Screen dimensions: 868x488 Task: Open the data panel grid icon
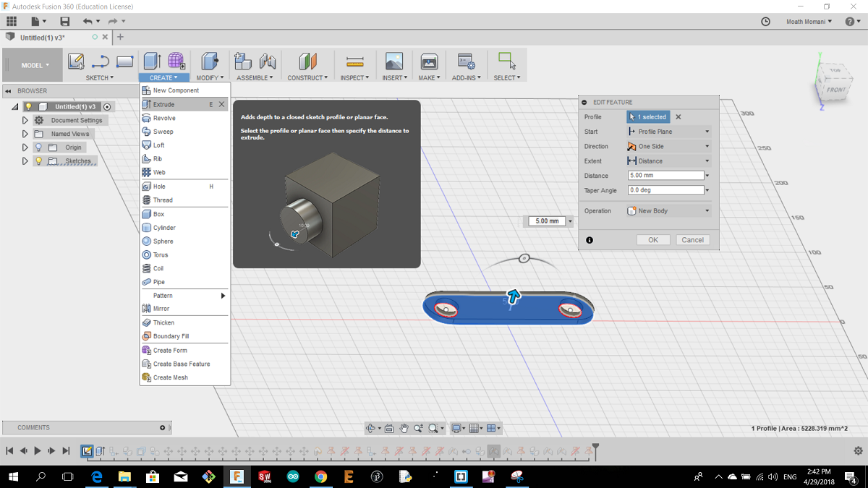[x=11, y=22]
